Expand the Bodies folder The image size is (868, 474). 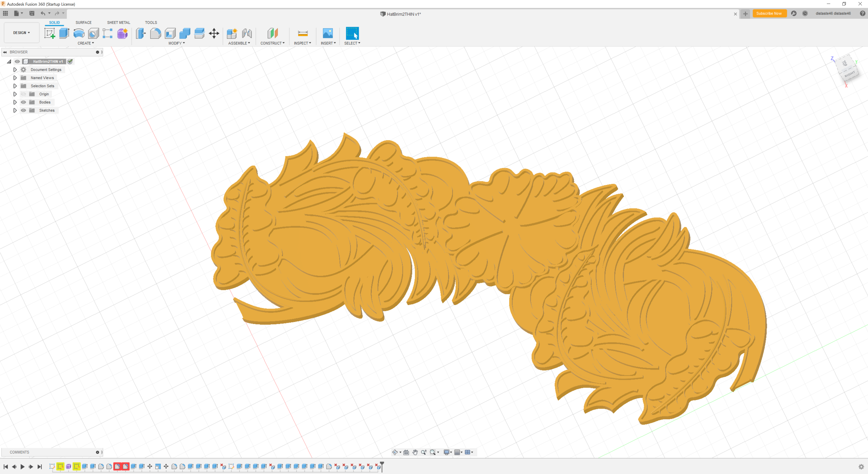(x=15, y=102)
